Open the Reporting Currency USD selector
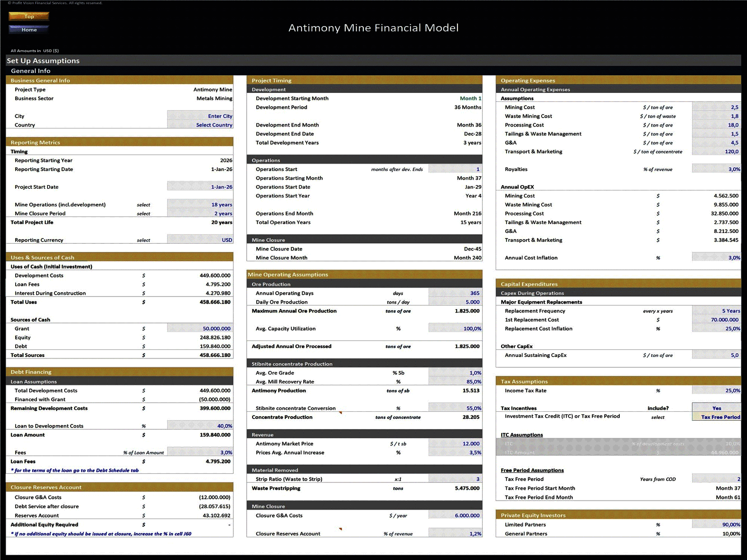747x560 pixels. [x=200, y=240]
